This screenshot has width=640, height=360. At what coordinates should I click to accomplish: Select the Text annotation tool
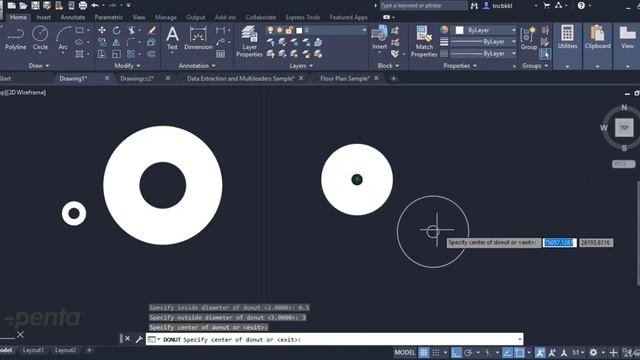[172, 38]
